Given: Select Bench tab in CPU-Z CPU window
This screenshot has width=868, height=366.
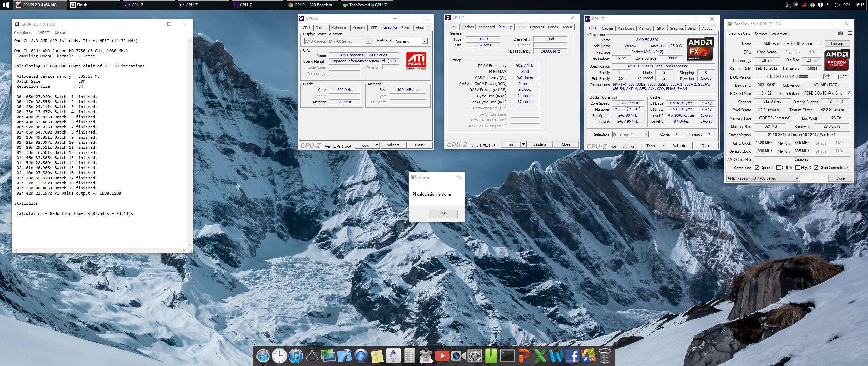Looking at the screenshot, I should (692, 28).
